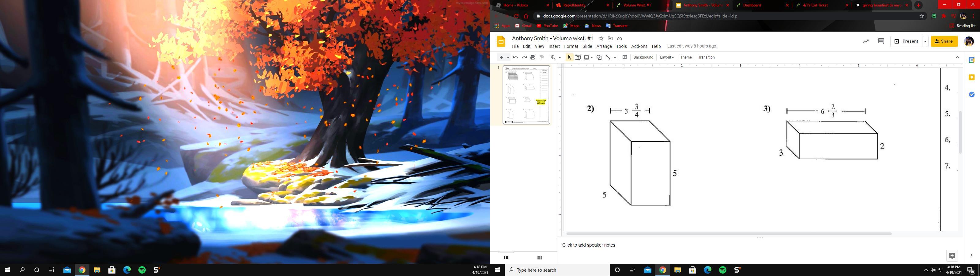
Task: Click the 'Type here to search' taskbar box
Action: point(558,270)
